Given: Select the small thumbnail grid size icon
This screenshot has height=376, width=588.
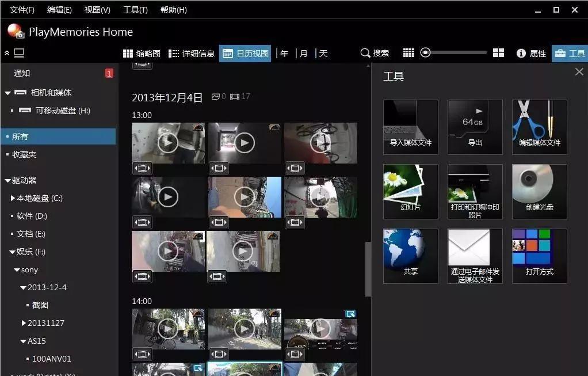Looking at the screenshot, I should click(408, 53).
